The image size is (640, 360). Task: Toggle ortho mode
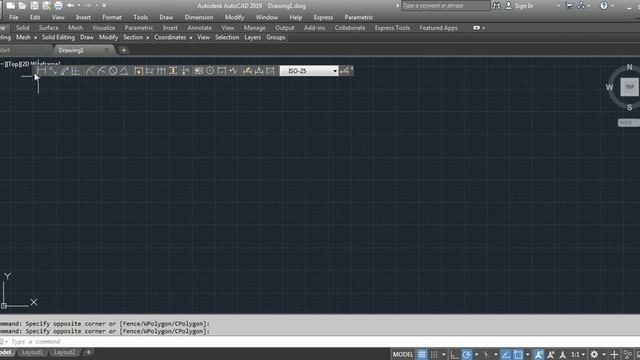point(454,354)
